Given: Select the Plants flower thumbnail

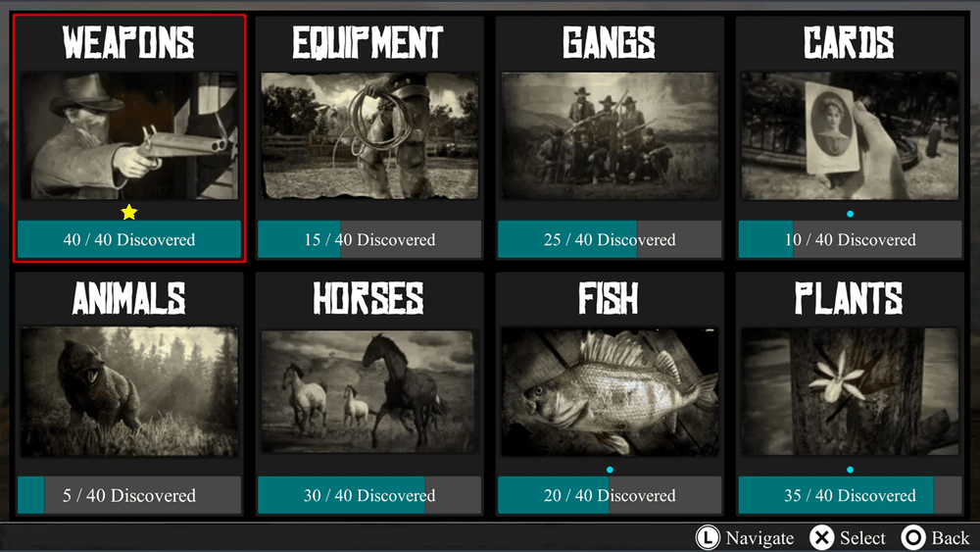Looking at the screenshot, I should coord(850,391).
